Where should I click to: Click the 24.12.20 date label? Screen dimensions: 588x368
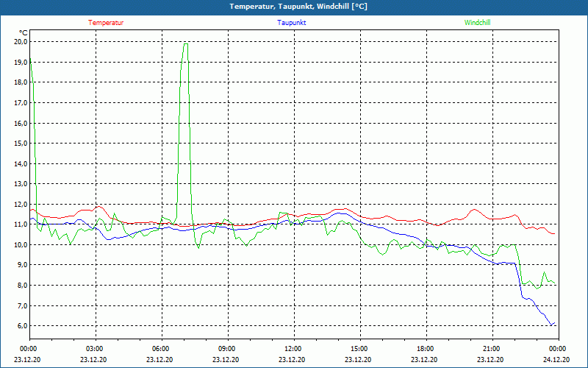point(556,359)
